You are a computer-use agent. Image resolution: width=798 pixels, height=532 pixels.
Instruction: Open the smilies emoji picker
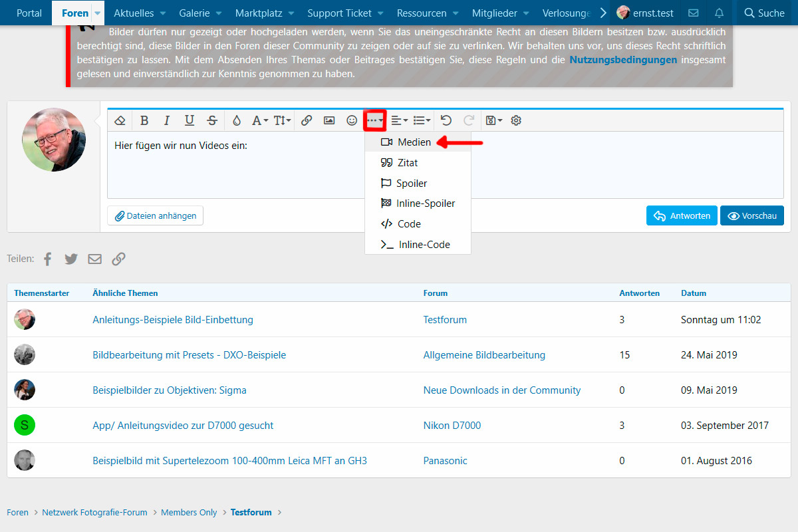tap(352, 120)
